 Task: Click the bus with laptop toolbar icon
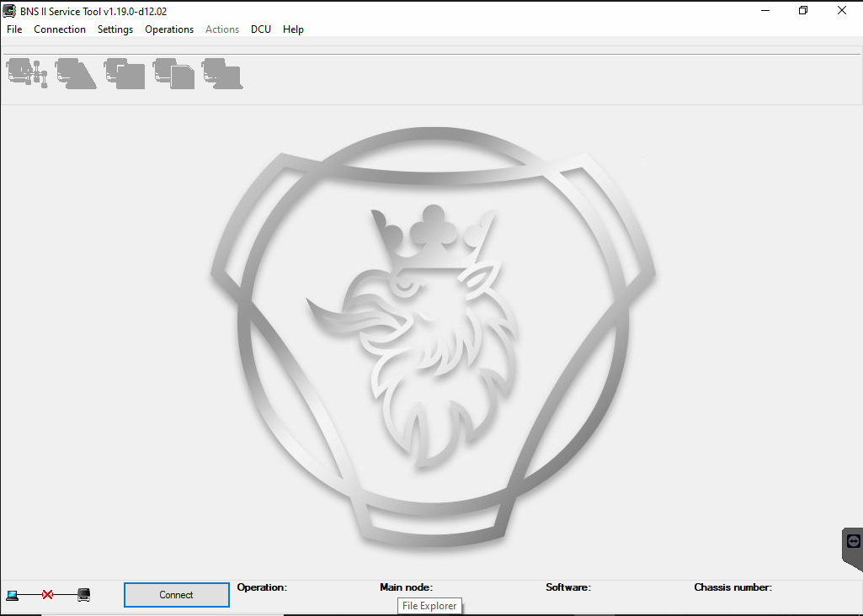pos(222,73)
